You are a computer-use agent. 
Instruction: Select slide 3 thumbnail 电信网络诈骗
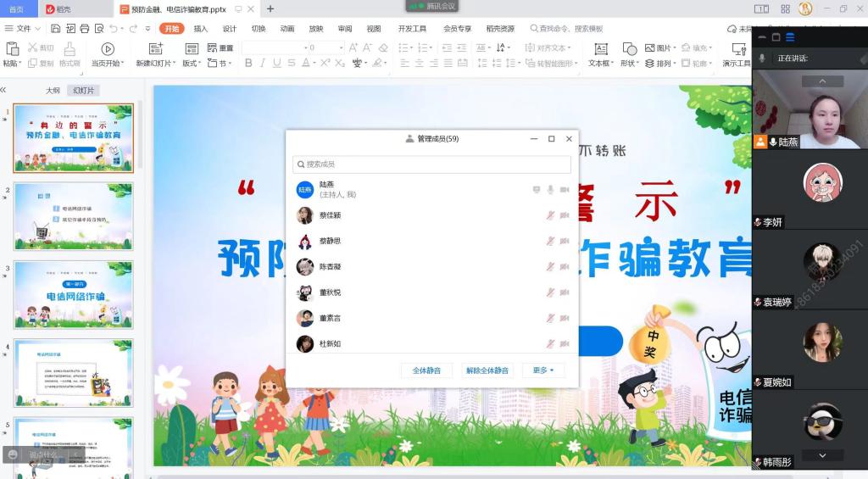(73, 294)
